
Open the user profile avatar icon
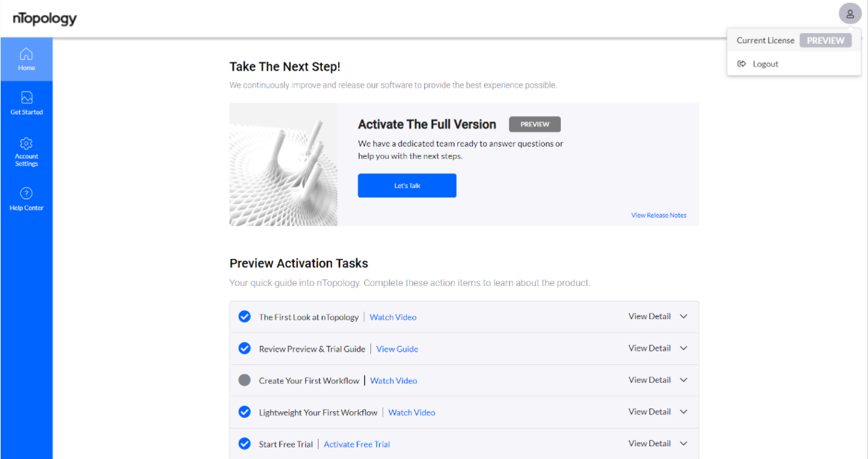(x=850, y=13)
